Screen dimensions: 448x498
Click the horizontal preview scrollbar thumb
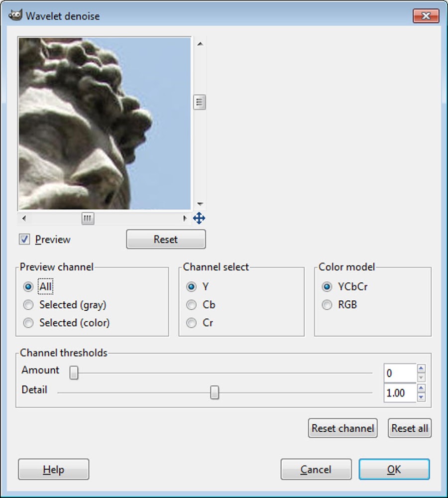[x=88, y=219]
